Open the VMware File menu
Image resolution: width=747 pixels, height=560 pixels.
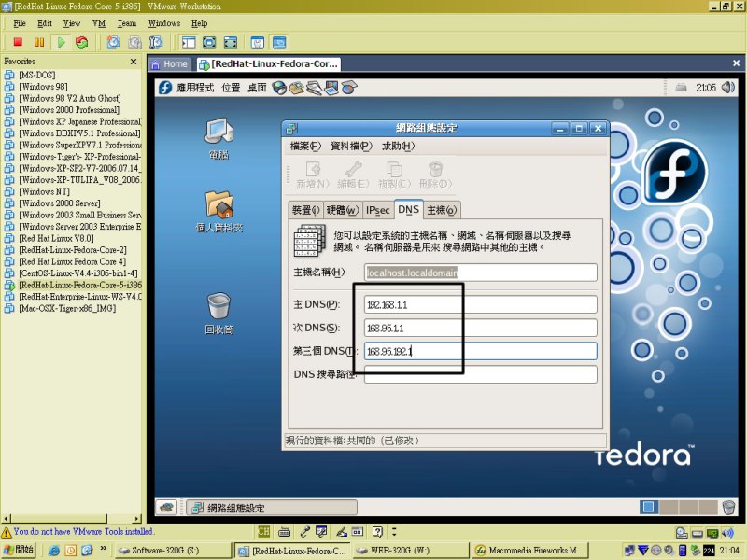pos(20,23)
